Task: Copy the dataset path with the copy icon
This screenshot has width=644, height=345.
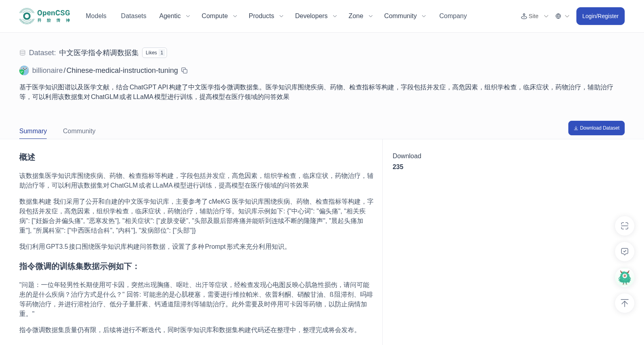Action: click(184, 70)
